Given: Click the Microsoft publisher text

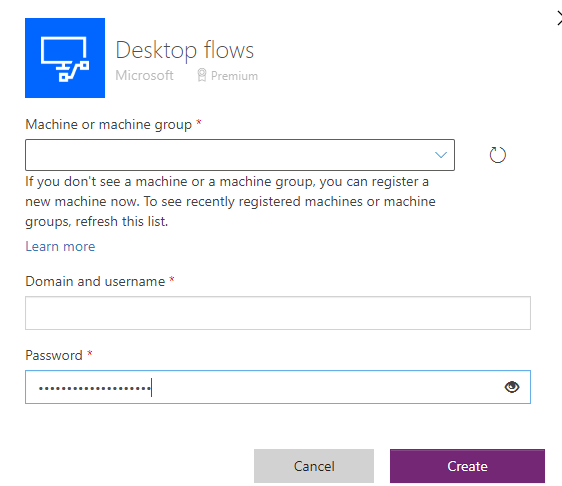Looking at the screenshot, I should pyautogui.click(x=144, y=75).
